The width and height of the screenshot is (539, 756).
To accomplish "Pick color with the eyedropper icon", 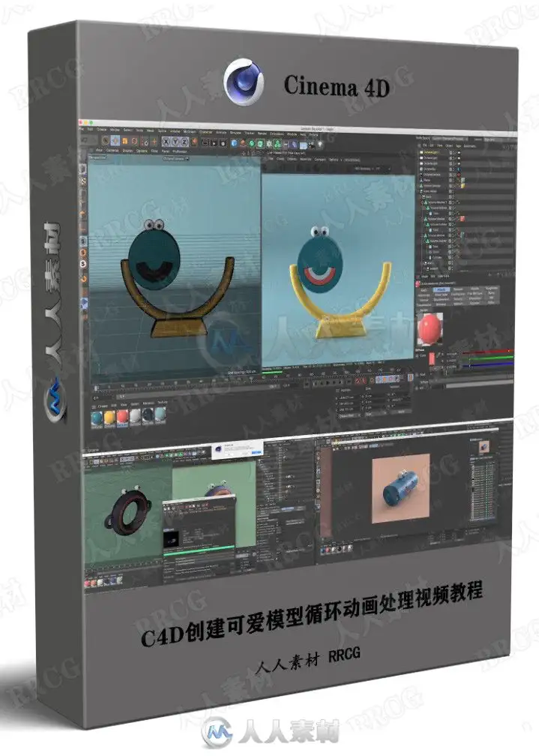I will 439,354.
